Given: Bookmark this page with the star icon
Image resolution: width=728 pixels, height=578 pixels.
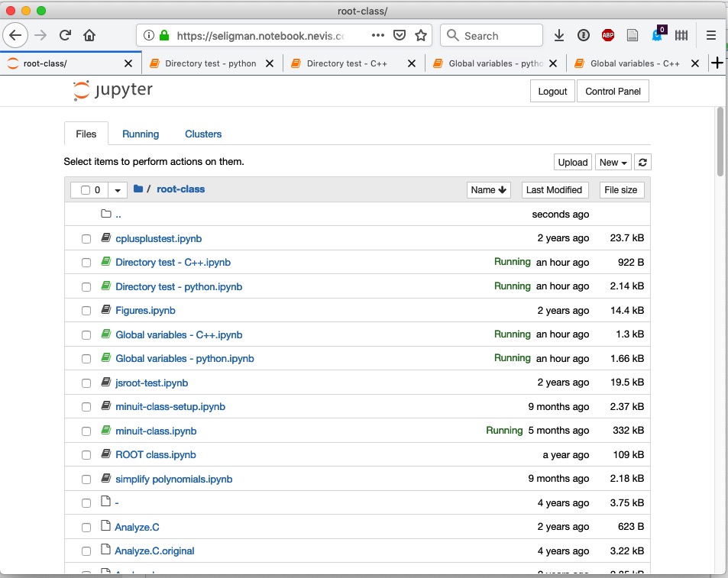Looking at the screenshot, I should coord(421,35).
